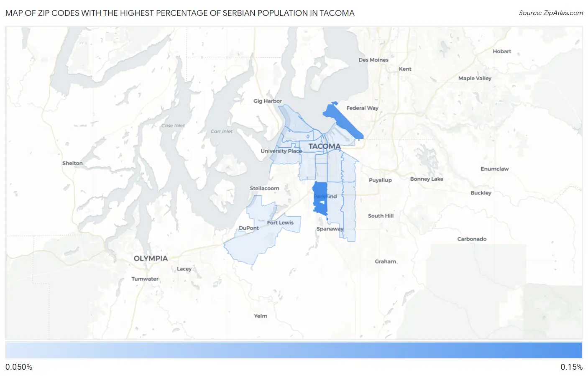This screenshot has height=376, width=588.
Task: Click the Buckley map label
Action: [481, 193]
